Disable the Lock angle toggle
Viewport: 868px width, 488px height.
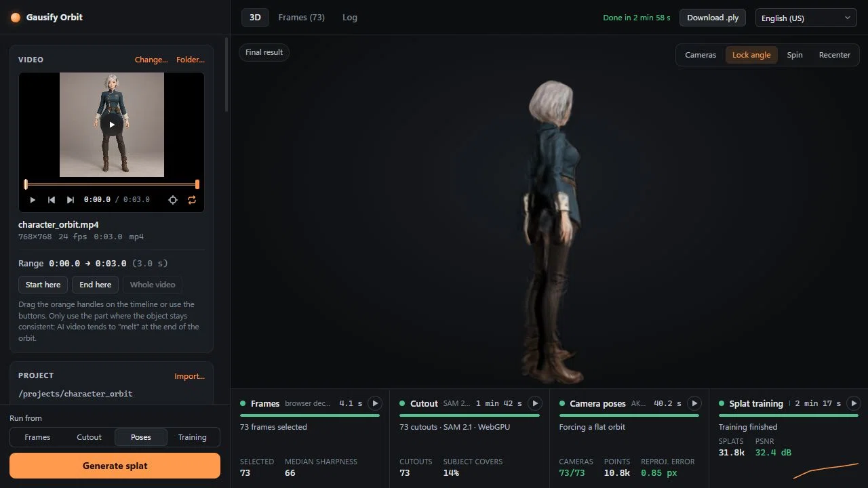(751, 55)
